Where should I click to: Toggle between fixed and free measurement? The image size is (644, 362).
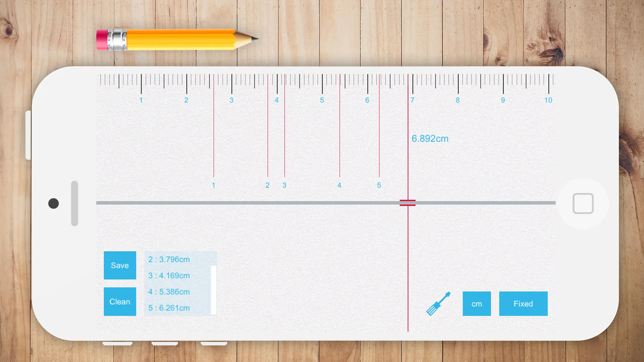523,304
